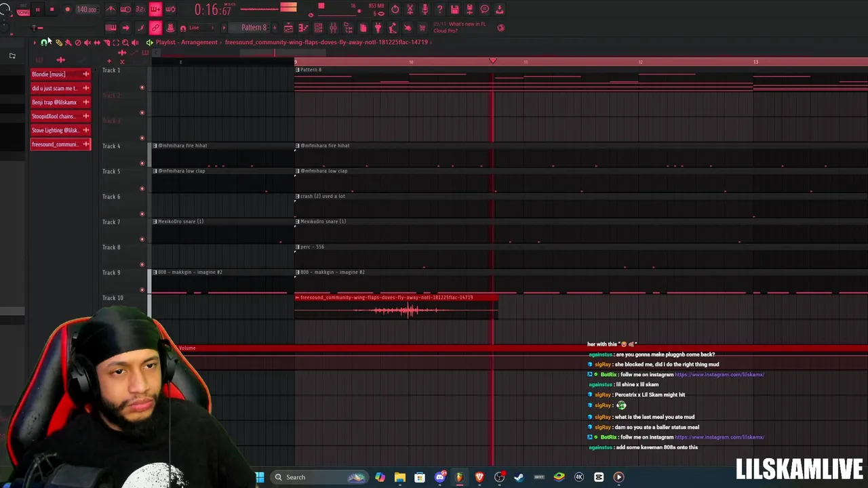
Task: Select 'freesound_communi..' picker item
Action: pos(60,144)
